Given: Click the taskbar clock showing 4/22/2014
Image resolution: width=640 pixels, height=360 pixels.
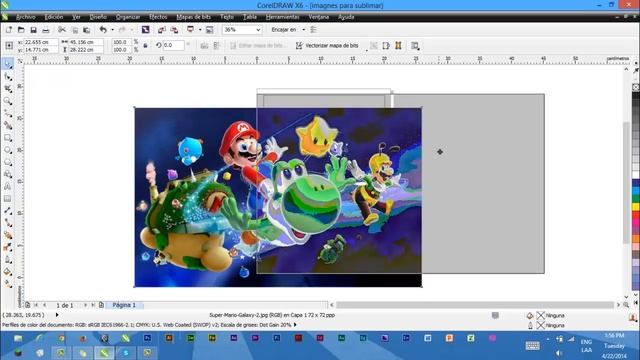Looking at the screenshot, I should click(x=614, y=346).
